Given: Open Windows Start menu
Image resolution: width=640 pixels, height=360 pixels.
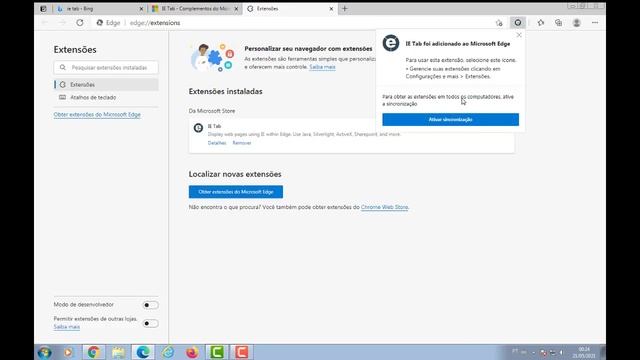Looking at the screenshot, I should tap(44, 352).
